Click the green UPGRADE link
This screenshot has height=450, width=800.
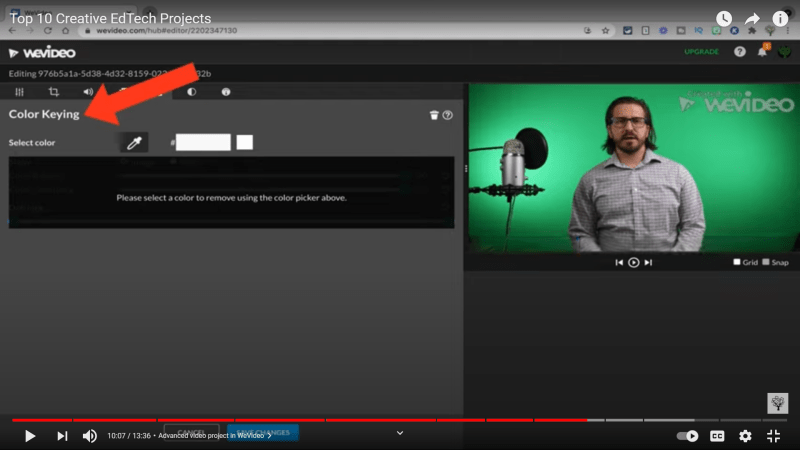click(701, 52)
